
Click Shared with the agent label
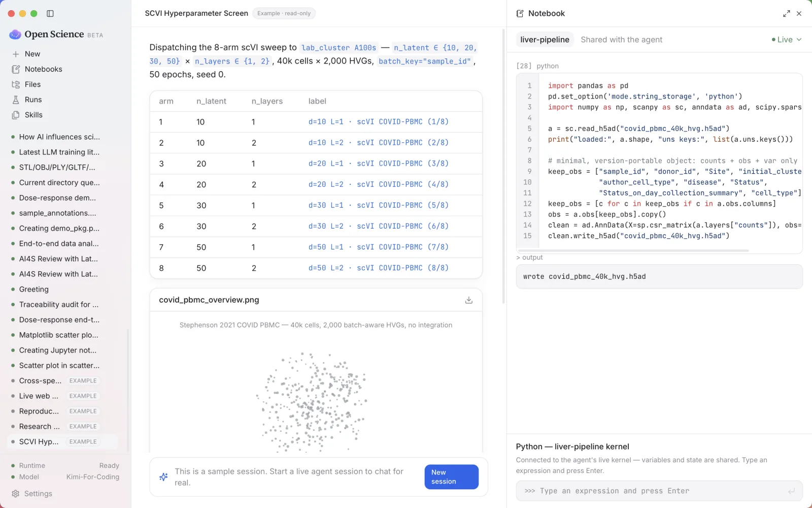tap(621, 40)
